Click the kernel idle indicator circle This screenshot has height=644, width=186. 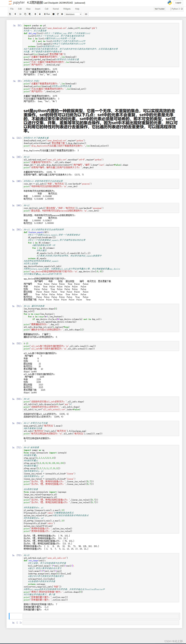(182, 9)
